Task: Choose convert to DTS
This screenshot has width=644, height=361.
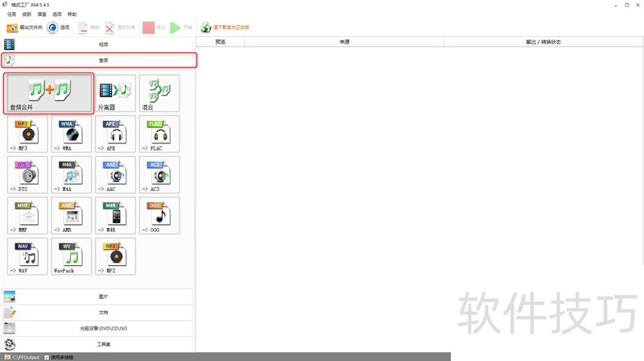Action: [x=27, y=175]
